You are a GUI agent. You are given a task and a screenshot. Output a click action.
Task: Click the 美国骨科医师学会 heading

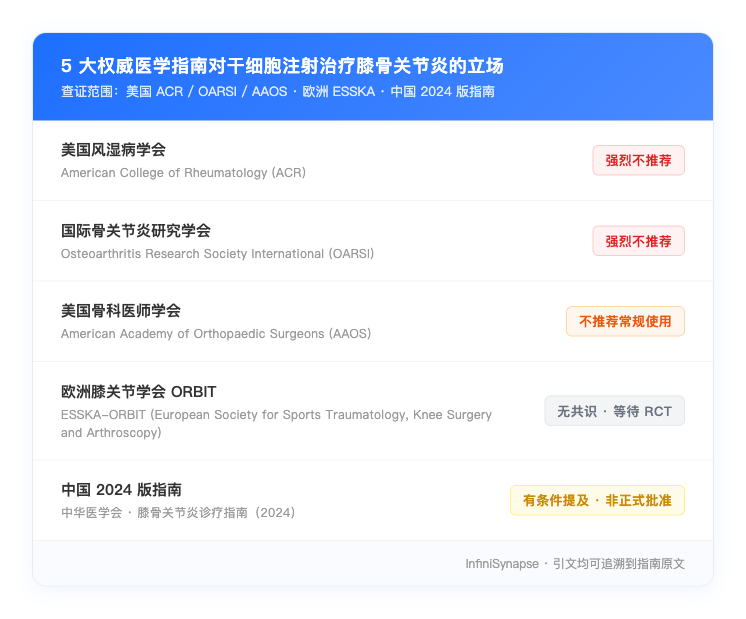pos(121,311)
